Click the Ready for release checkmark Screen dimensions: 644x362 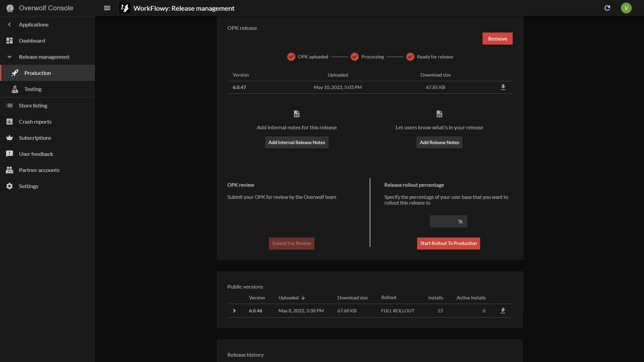click(410, 57)
